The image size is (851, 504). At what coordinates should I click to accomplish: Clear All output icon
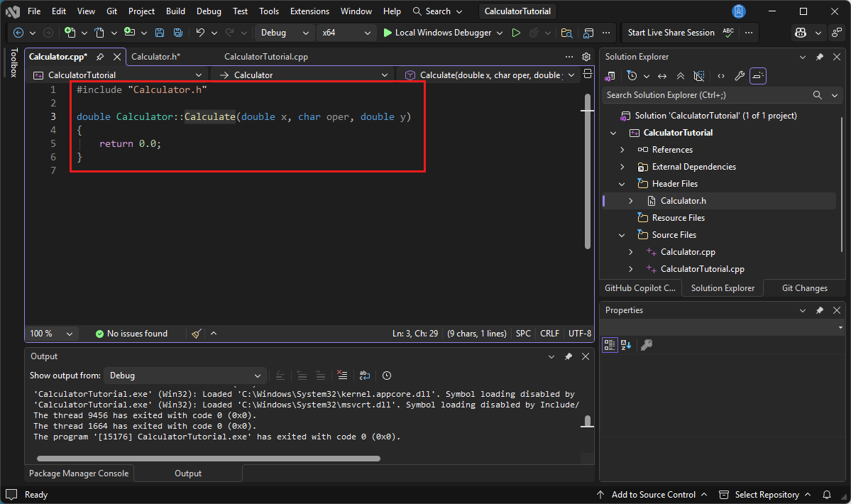pyautogui.click(x=342, y=376)
